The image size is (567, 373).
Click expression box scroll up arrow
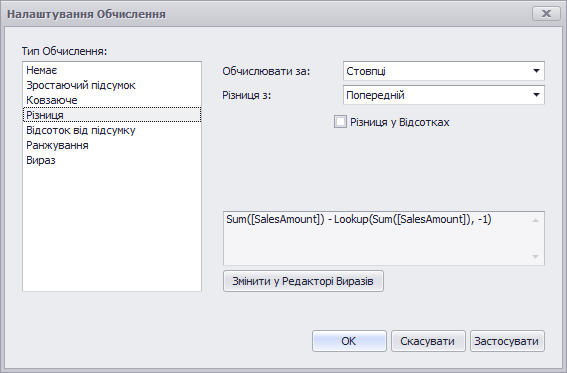536,220
